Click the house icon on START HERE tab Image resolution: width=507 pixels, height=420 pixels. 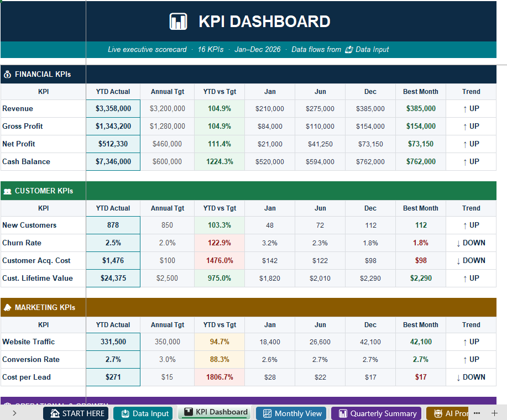tap(55, 413)
